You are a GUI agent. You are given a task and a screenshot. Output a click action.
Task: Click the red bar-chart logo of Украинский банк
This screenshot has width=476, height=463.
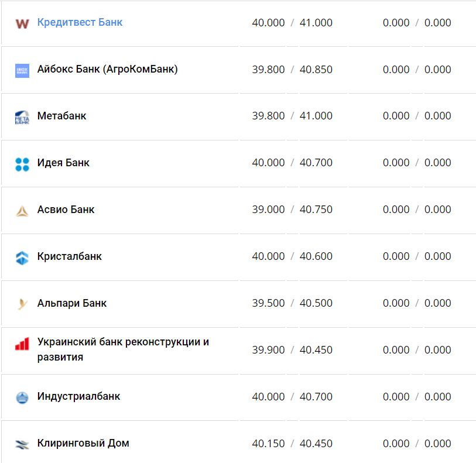pos(22,344)
